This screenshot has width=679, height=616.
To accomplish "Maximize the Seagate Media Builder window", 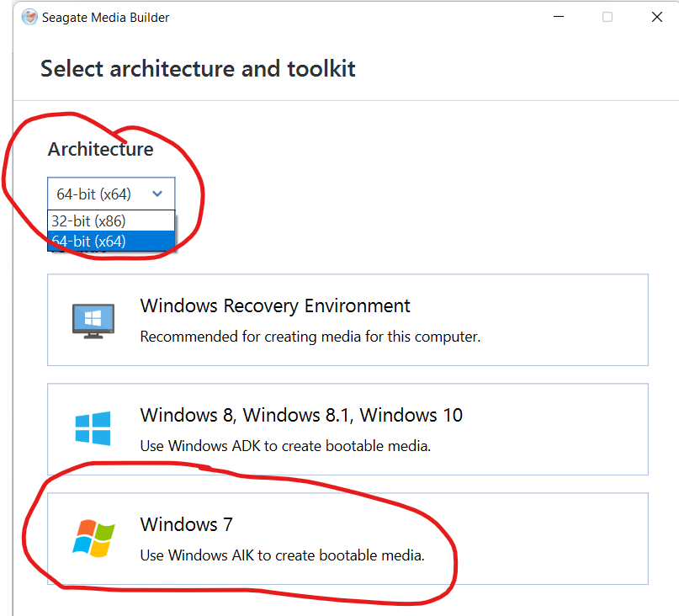I will 607,17.
